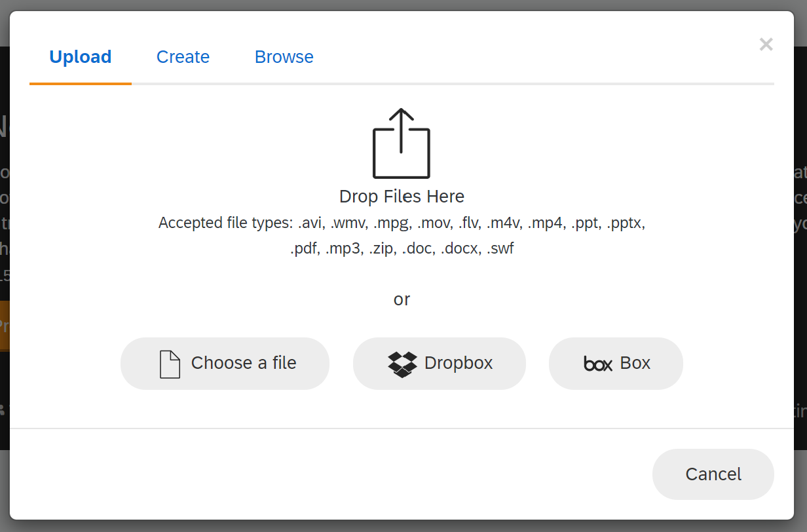807x532 pixels.
Task: Cancel the upload dialog
Action: tap(713, 474)
